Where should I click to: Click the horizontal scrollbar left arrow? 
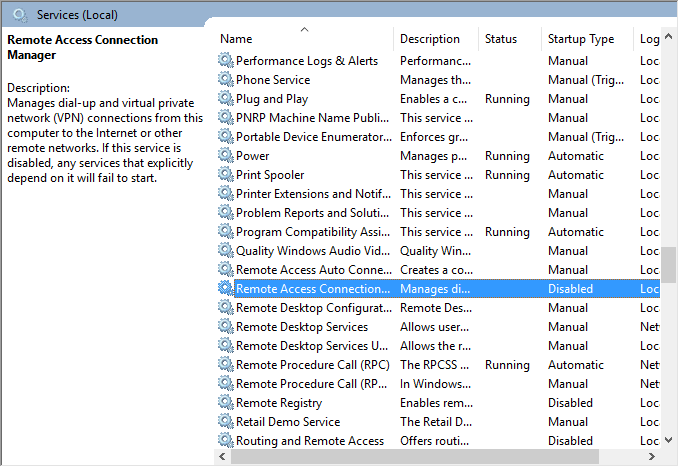pos(222,456)
